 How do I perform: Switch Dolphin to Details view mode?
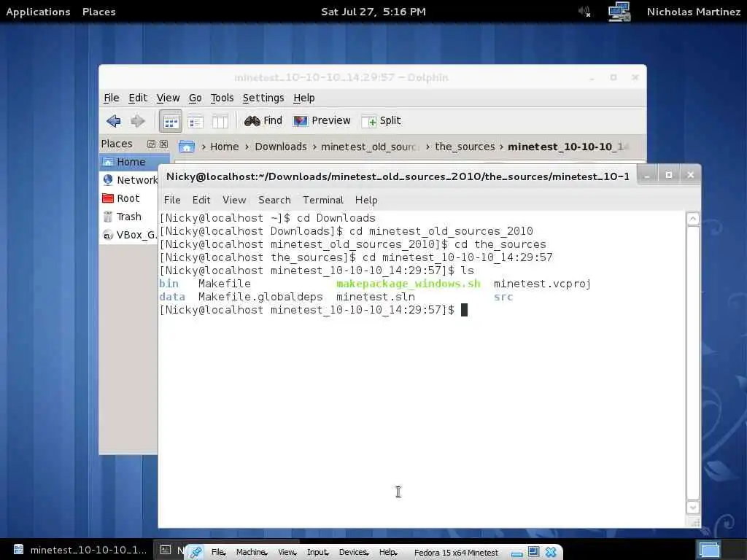(x=196, y=122)
